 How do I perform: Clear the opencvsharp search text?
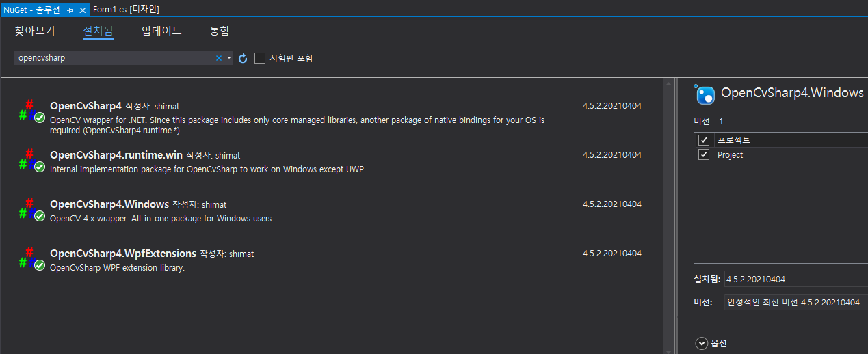point(219,58)
